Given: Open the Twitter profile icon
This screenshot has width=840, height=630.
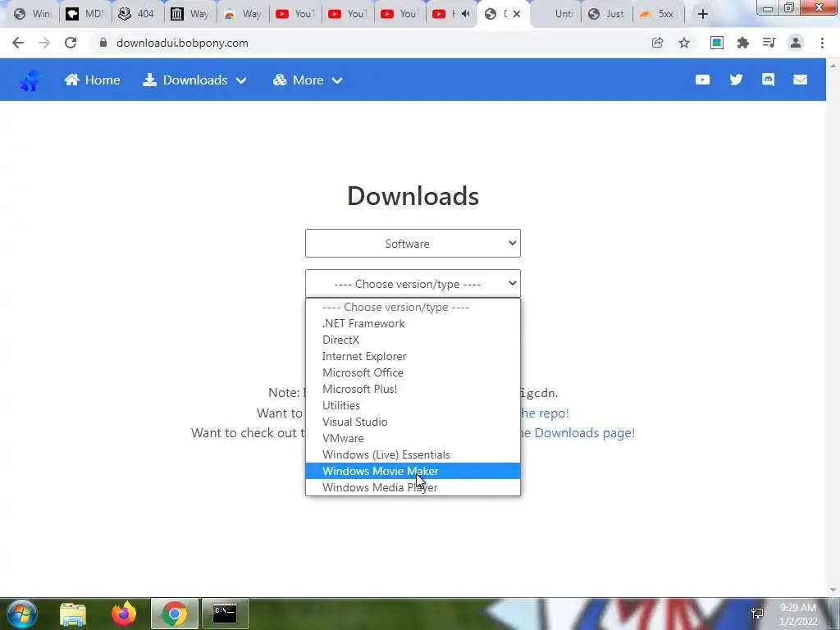Looking at the screenshot, I should [x=736, y=80].
